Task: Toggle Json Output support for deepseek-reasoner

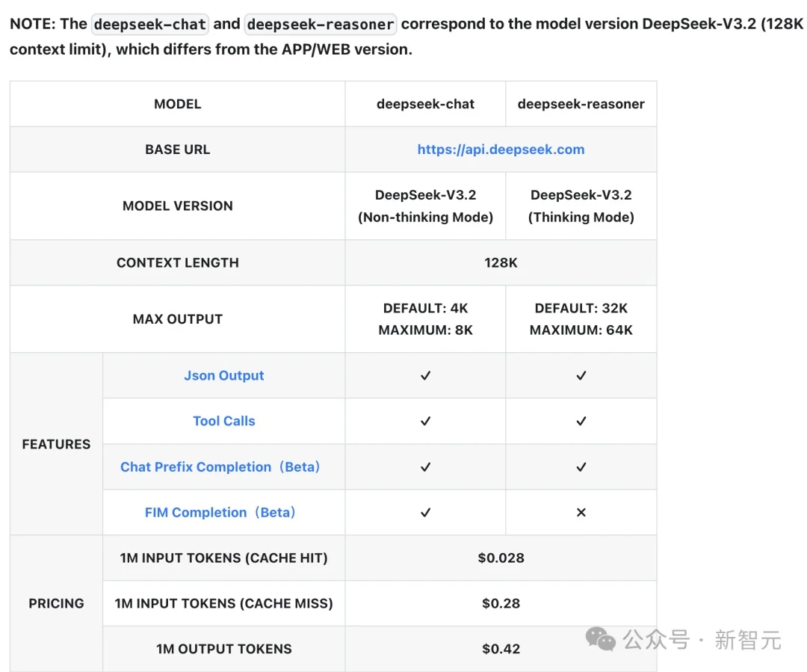Action: 581,375
